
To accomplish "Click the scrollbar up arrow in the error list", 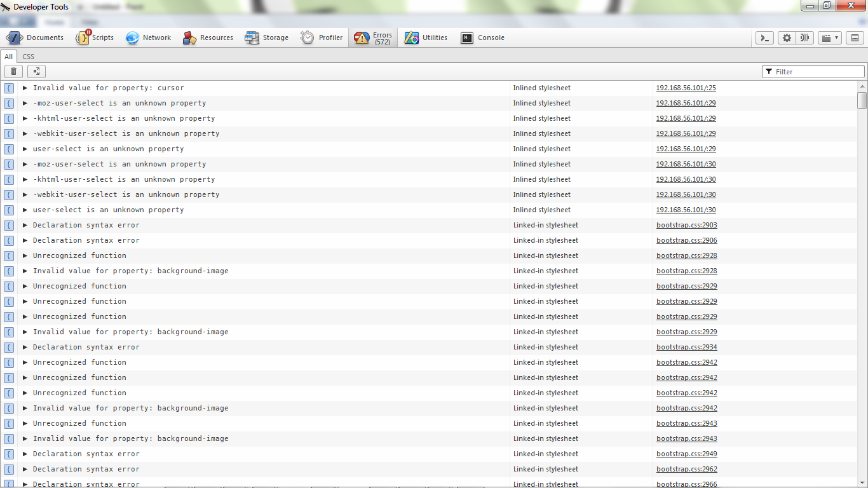I will coord(862,86).
